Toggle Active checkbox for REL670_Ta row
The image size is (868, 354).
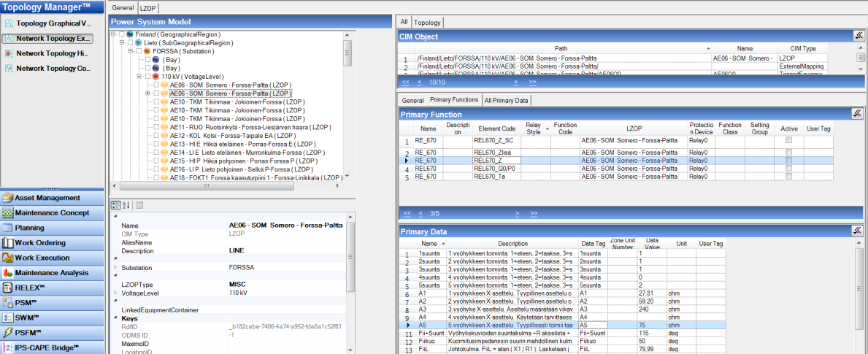tap(788, 177)
